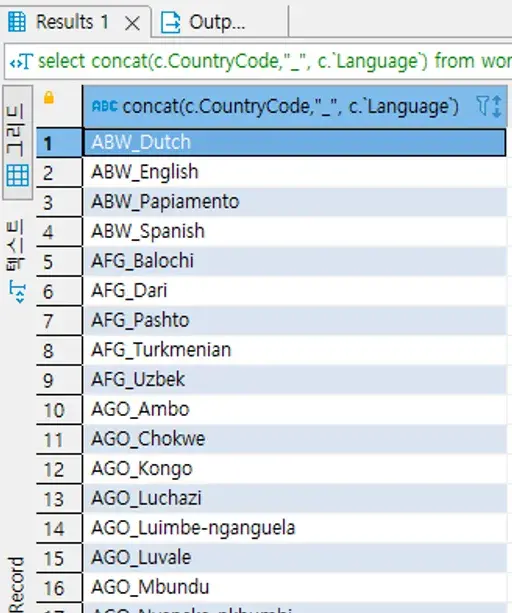Click row number 10 header
Viewport: 512px width, 613px height.
(59, 410)
